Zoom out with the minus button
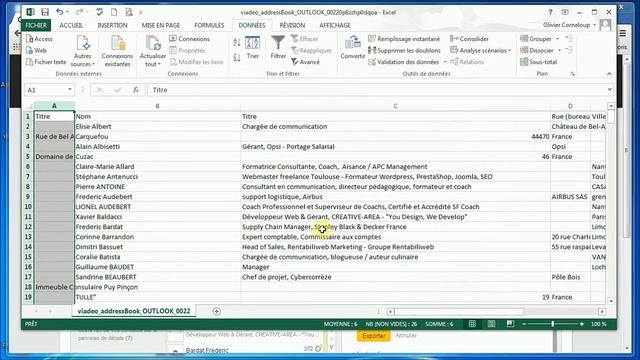 tap(524, 324)
